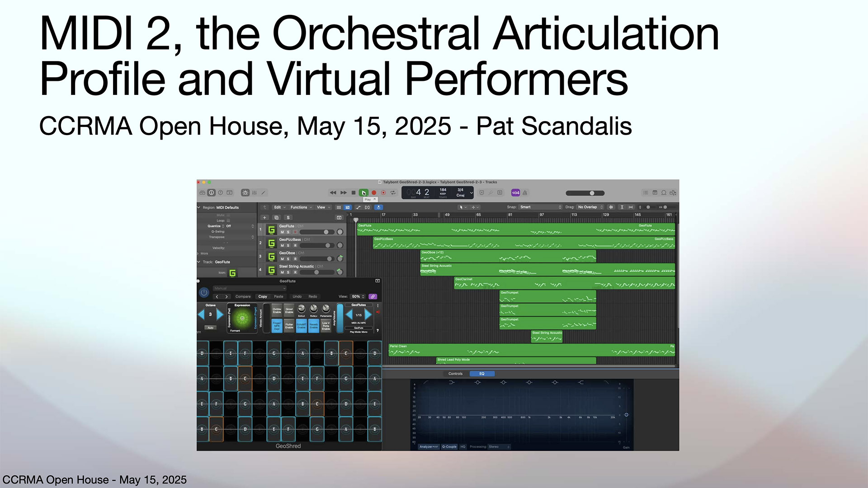Open the View menu in Tracks area
This screenshot has width=868, height=488.
(x=323, y=207)
